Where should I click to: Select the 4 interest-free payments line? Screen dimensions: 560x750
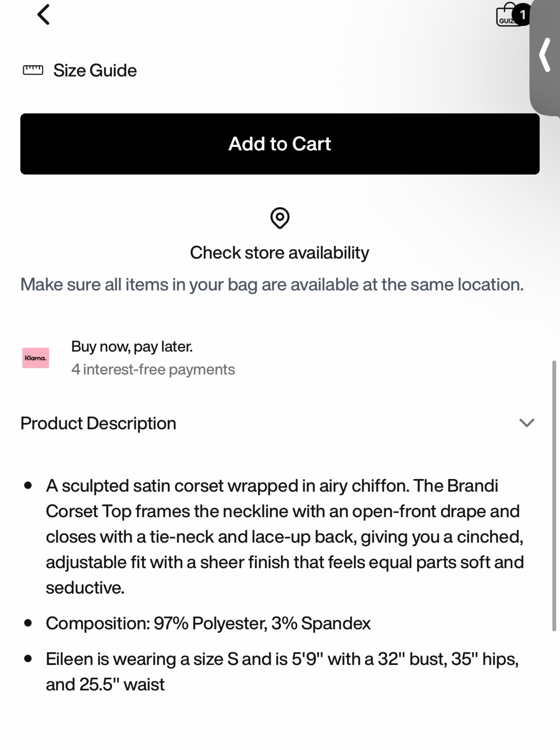(153, 369)
